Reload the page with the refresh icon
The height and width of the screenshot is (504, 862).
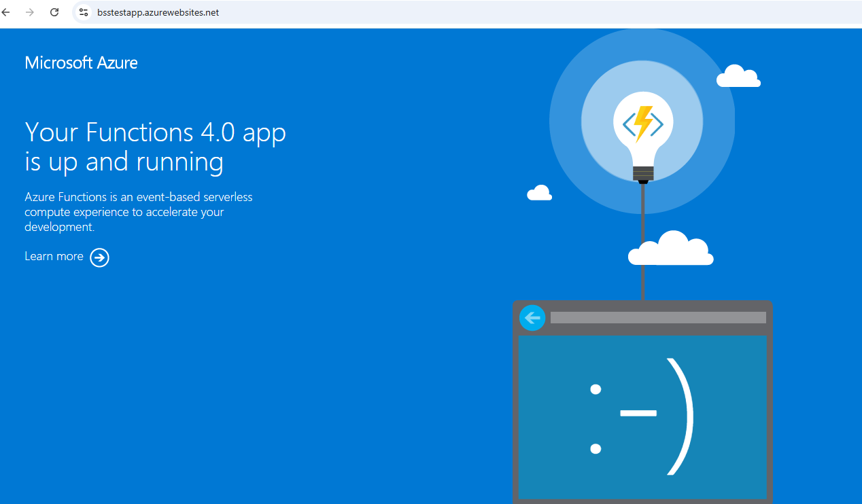pos(55,12)
